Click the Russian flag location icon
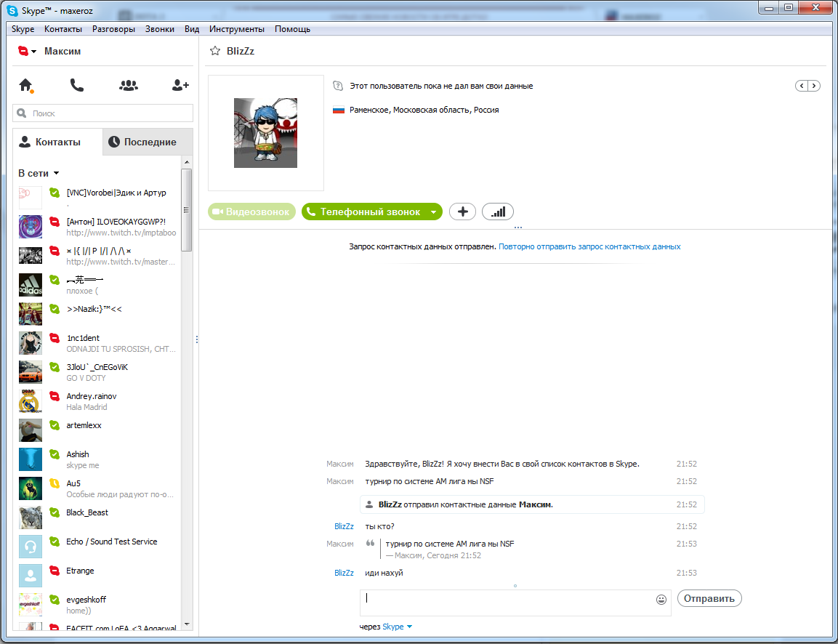This screenshot has height=644, width=838. tap(338, 110)
